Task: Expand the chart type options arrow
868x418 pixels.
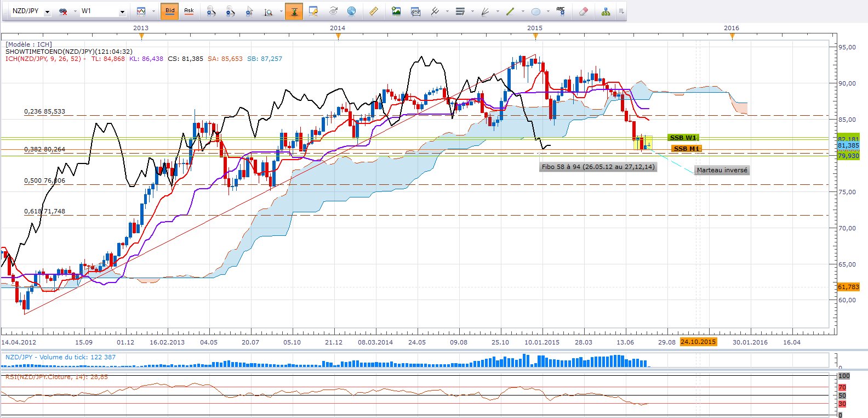Action: [x=153, y=11]
